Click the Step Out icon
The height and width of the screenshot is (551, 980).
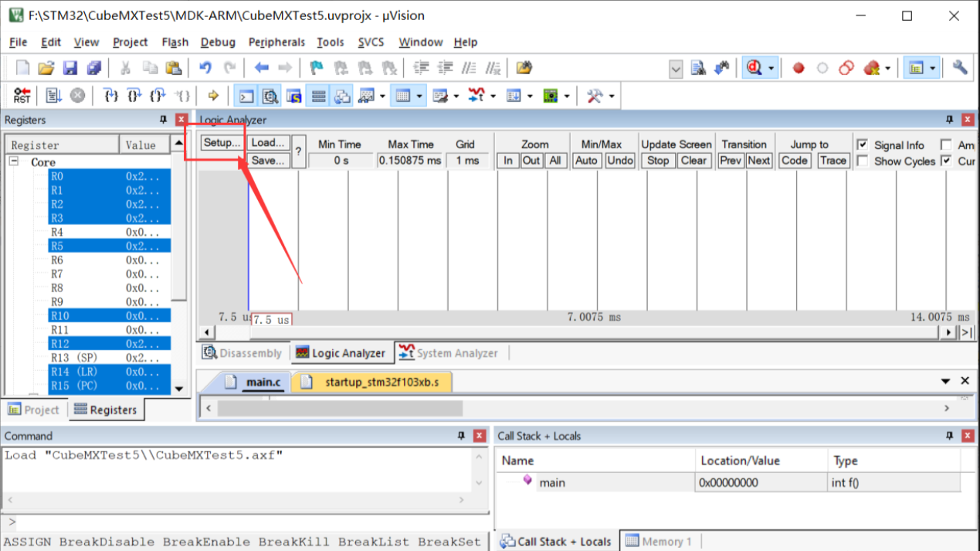(158, 96)
